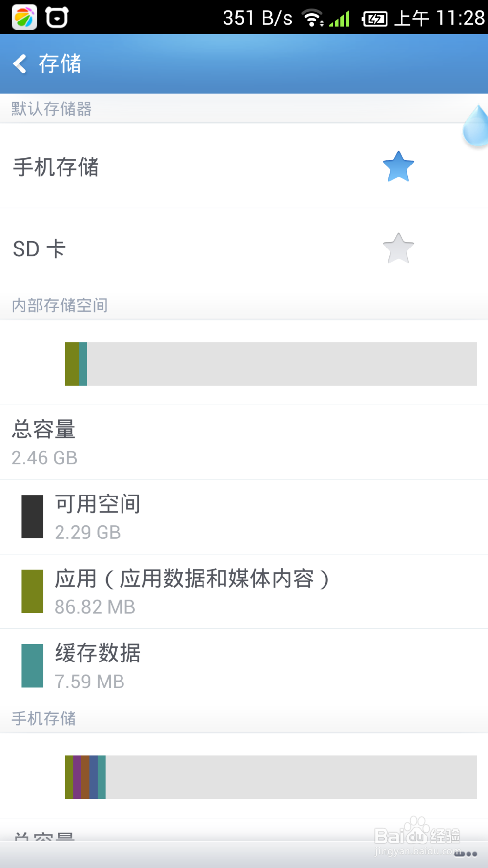Tap the olive green 应用 color swatch

33,591
